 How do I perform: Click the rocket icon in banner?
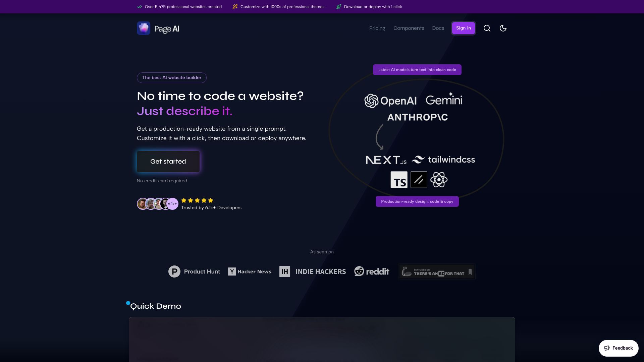pos(339,7)
